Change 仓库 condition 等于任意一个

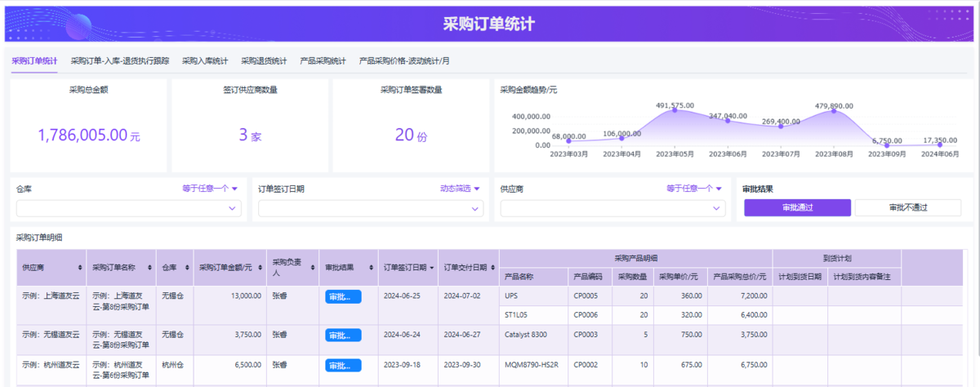(210, 189)
